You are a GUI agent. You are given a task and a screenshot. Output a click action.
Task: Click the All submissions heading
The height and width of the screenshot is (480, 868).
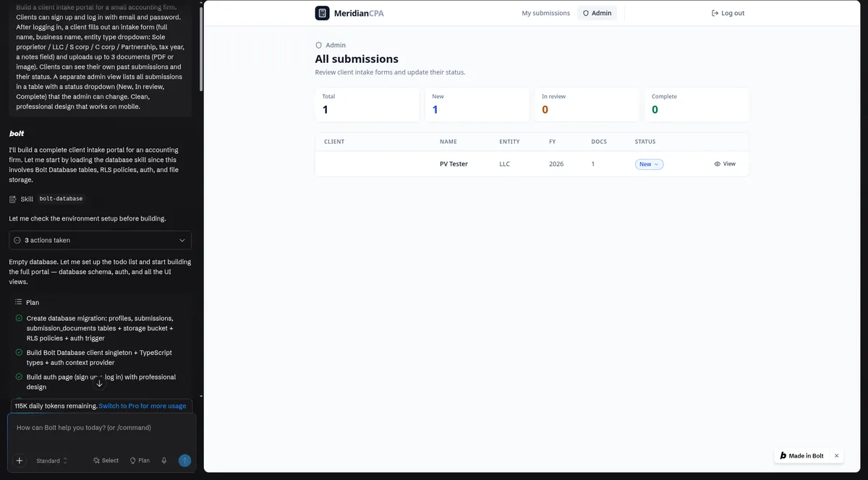point(357,59)
